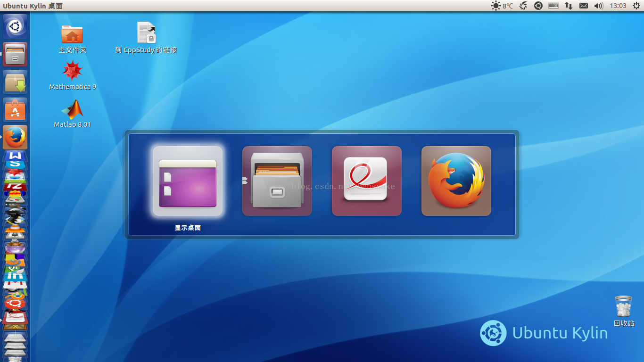Switch to Files window in switcher
Screen dimensions: 644x362
tap(277, 181)
